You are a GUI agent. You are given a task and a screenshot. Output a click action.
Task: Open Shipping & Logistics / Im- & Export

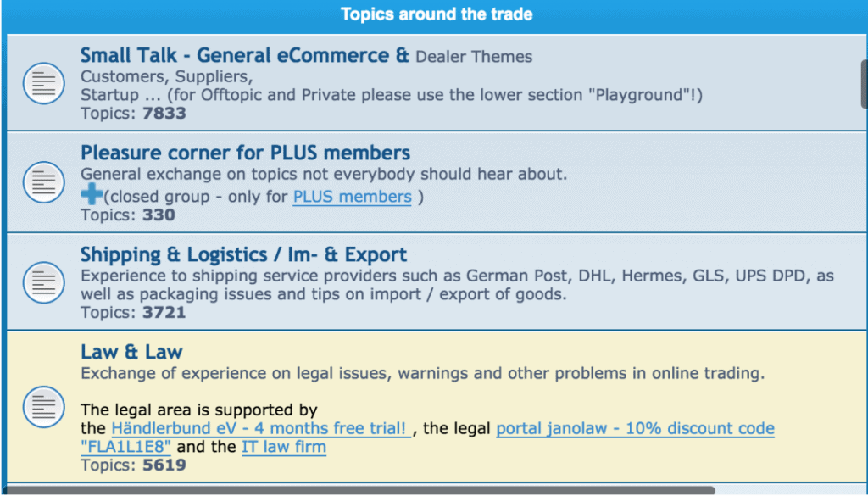(243, 254)
